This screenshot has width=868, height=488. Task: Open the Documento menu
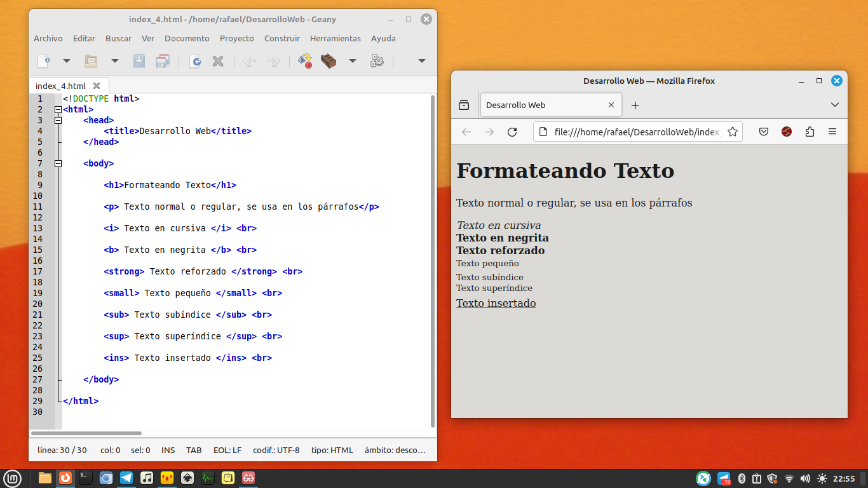coord(187,38)
